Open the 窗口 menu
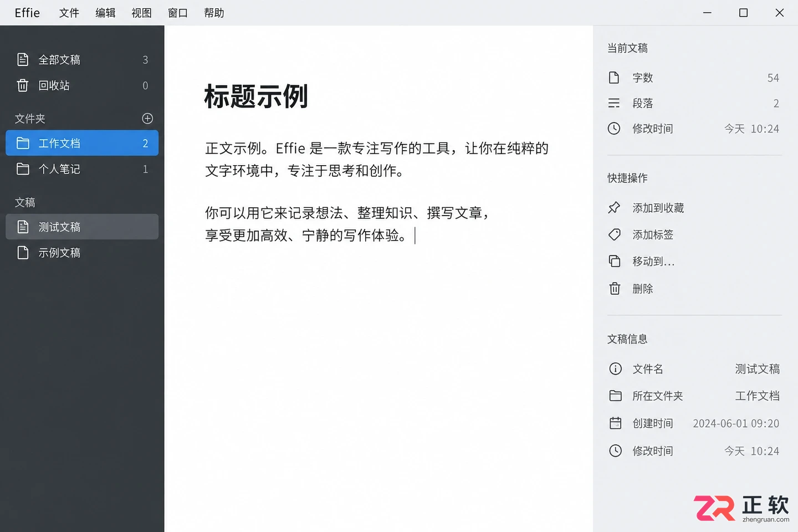This screenshot has height=532, width=798. 178,13
